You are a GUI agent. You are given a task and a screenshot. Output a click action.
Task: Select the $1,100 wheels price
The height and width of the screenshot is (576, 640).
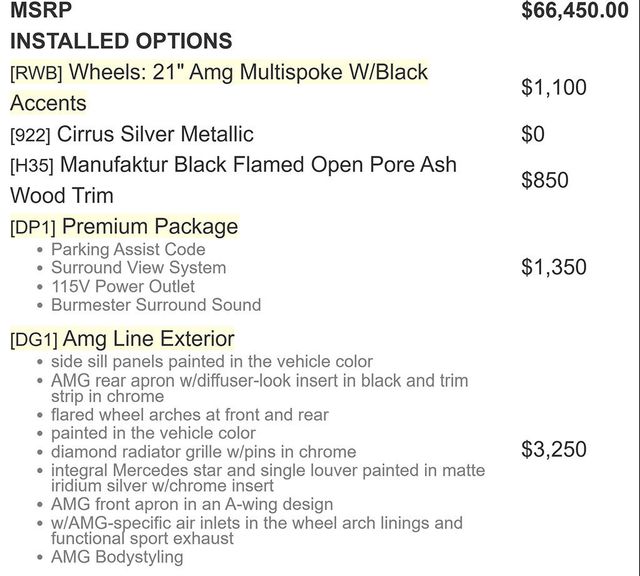coord(554,87)
